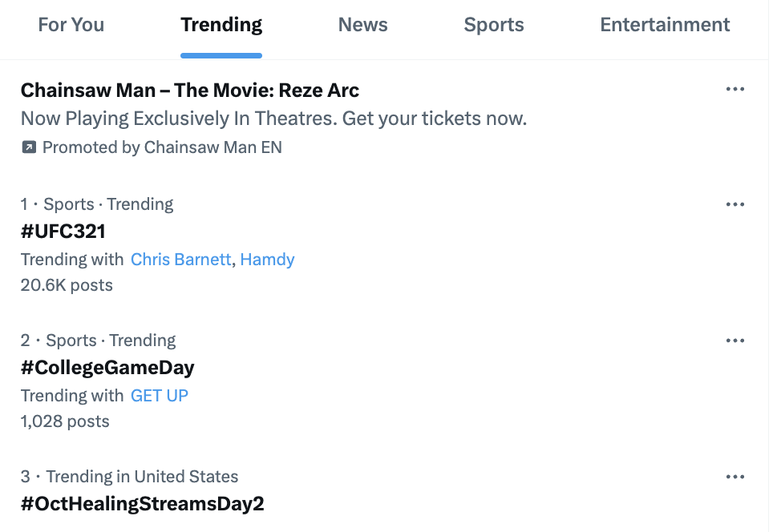Open the News tab

(x=362, y=25)
